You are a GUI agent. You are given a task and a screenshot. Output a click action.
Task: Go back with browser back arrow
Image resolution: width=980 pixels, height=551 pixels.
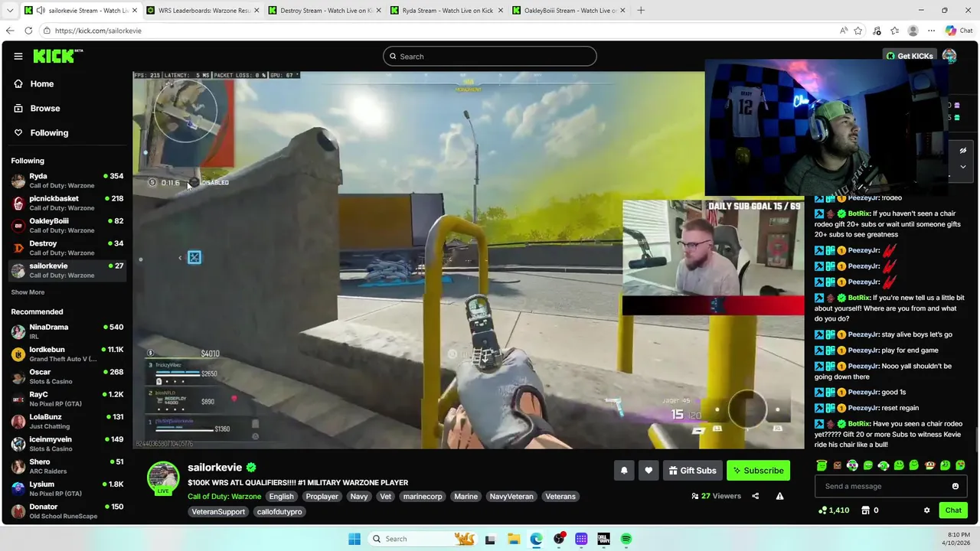10,31
